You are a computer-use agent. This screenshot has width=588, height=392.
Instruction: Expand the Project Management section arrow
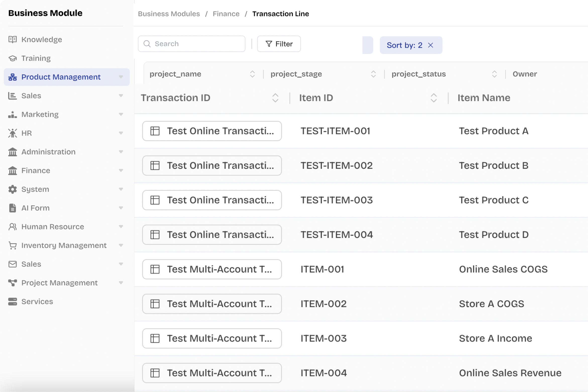tap(121, 283)
